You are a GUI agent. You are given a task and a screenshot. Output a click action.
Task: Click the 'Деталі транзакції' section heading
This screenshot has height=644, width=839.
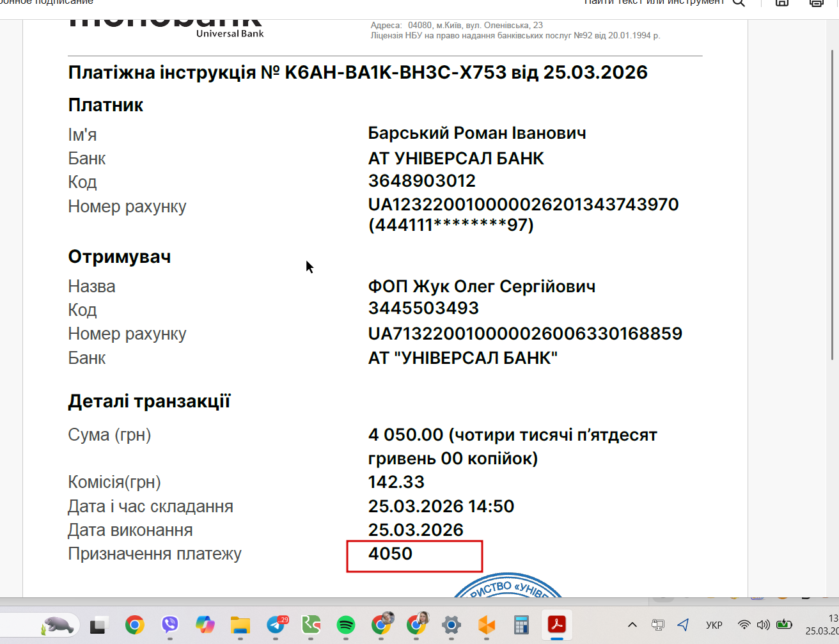click(149, 402)
